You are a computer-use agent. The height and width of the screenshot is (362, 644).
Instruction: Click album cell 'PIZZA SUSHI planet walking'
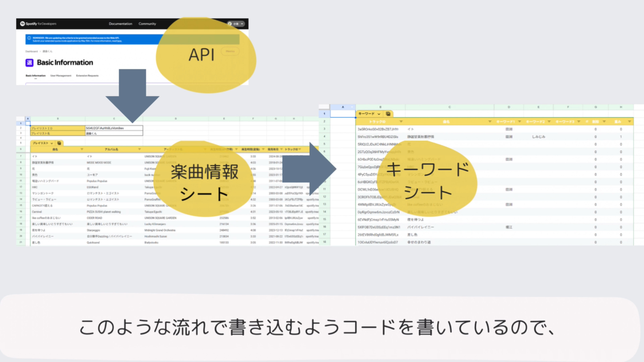point(104,212)
